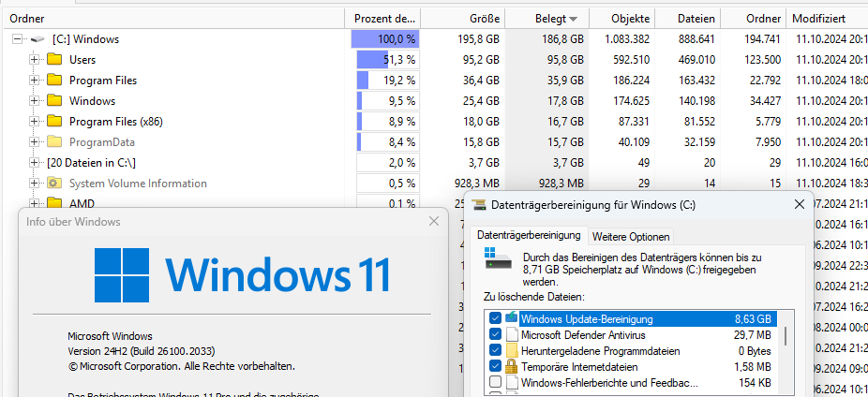Click the Microsoft Defender Antivirus file icon
Screen dimensions: 868x397
[512, 334]
